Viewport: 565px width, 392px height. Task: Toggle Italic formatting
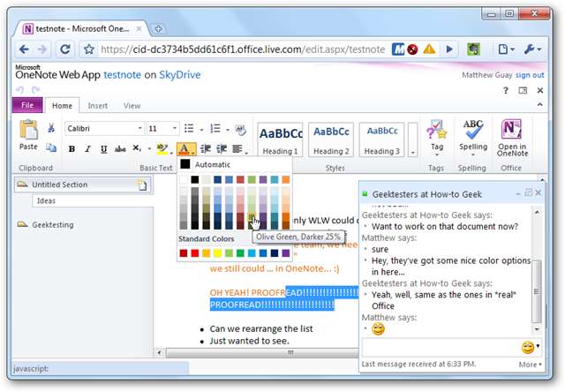point(87,149)
